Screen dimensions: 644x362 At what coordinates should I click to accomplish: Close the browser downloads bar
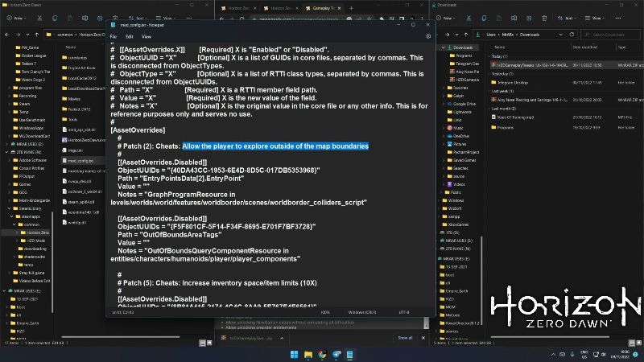point(423,338)
